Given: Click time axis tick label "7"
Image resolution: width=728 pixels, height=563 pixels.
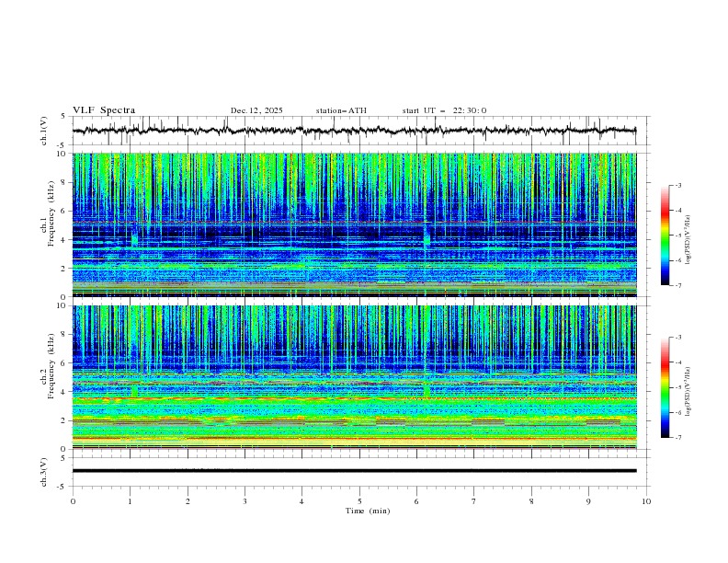Looking at the screenshot, I should click(x=474, y=501).
